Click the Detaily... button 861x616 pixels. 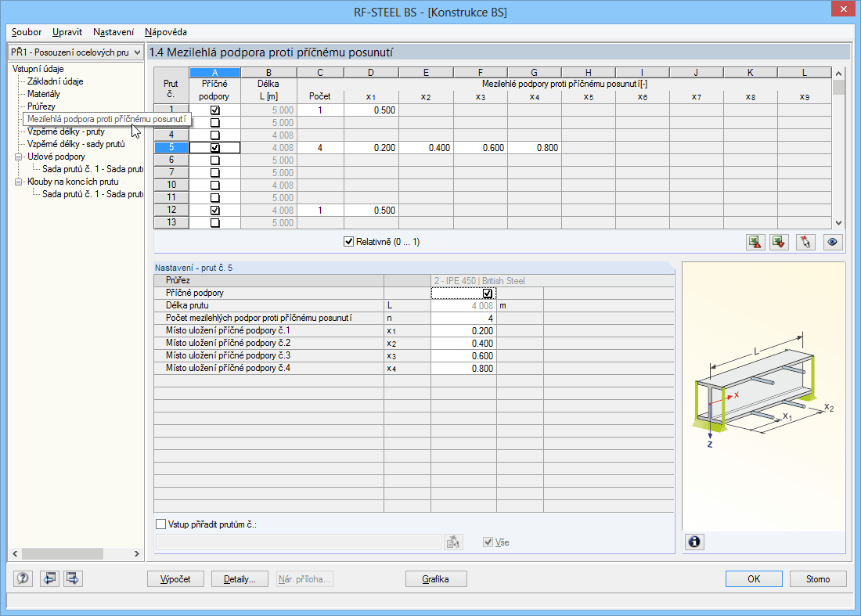pos(240,578)
